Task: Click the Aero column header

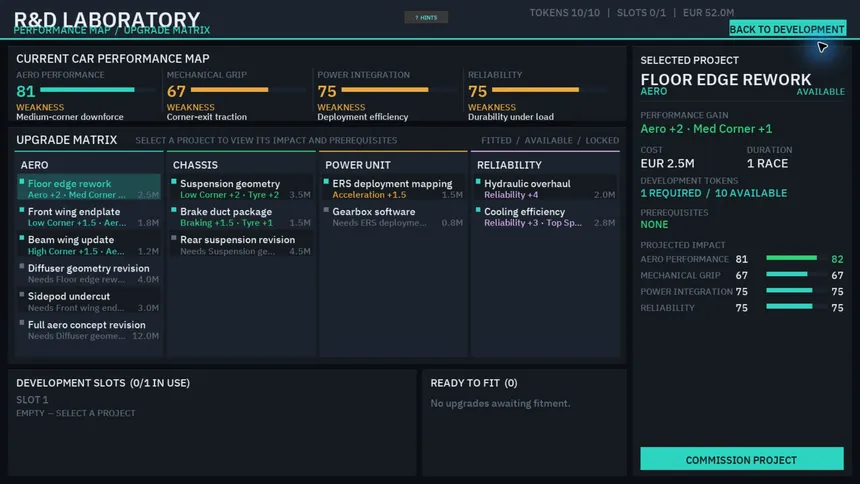Action: [x=35, y=165]
